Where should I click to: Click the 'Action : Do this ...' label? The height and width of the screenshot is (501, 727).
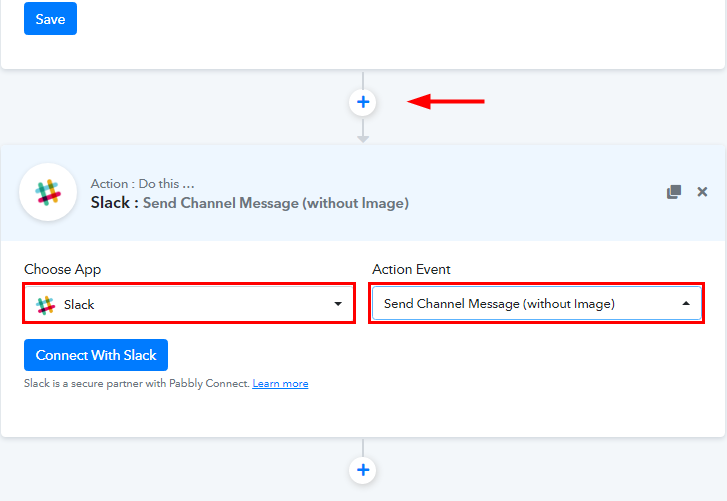click(x=142, y=184)
